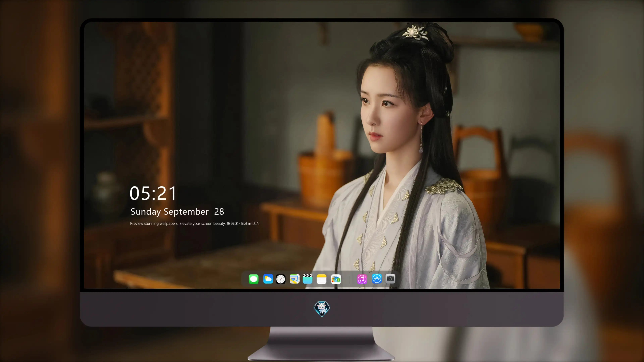This screenshot has width=644, height=362.
Task: Open the App Store icon
Action: [x=377, y=279]
